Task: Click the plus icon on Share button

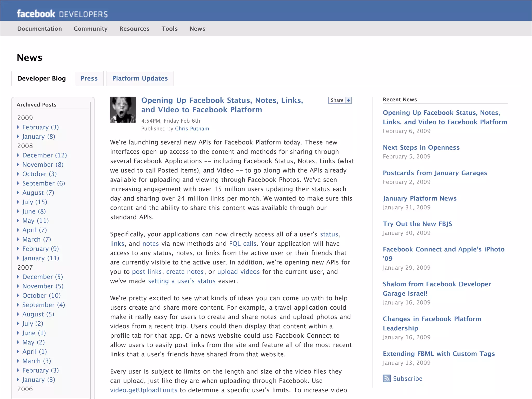Action: (349, 100)
